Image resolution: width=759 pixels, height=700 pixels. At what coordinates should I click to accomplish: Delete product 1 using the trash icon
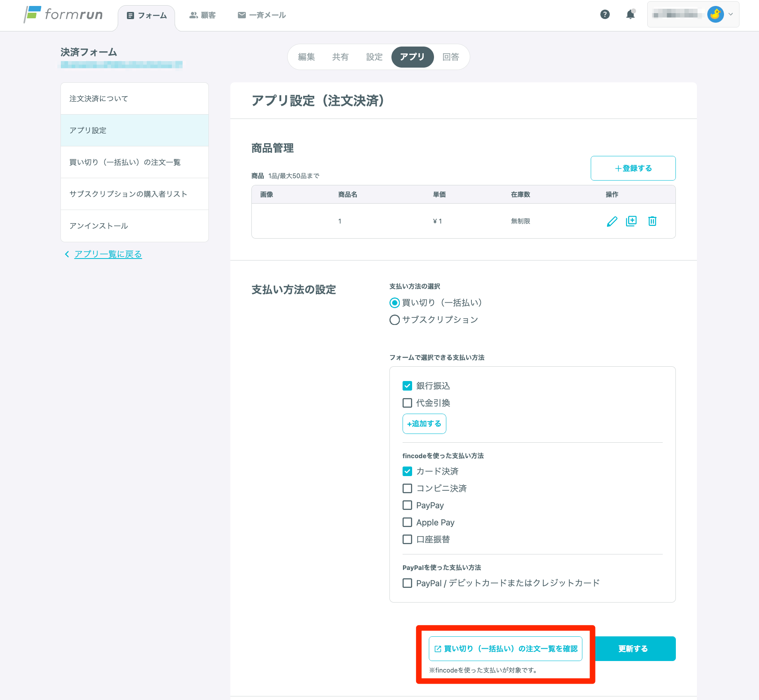click(x=652, y=221)
